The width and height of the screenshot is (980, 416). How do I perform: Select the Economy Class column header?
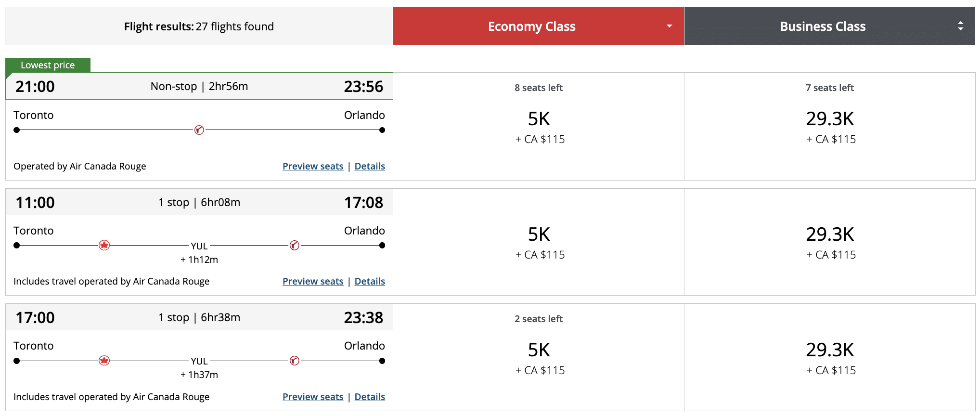coord(531,26)
